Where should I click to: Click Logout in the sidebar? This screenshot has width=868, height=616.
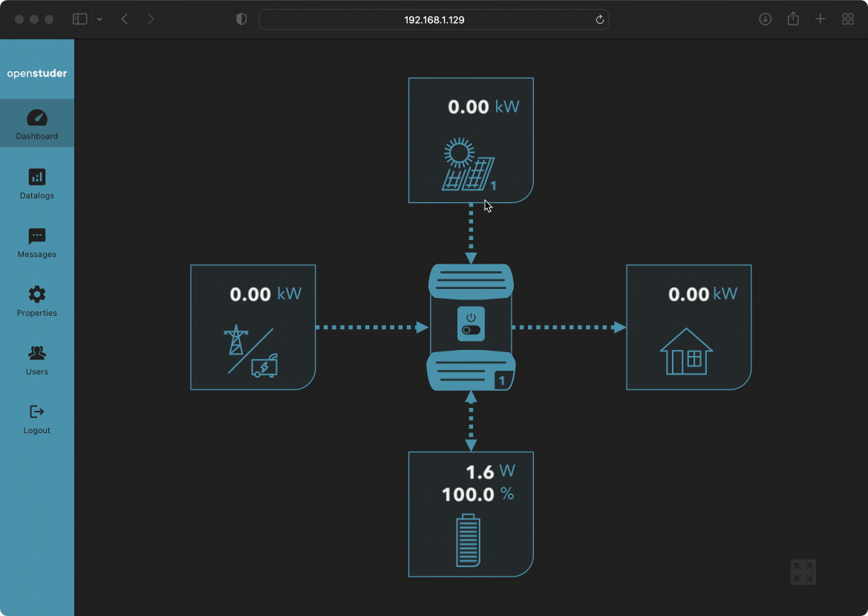click(x=37, y=418)
